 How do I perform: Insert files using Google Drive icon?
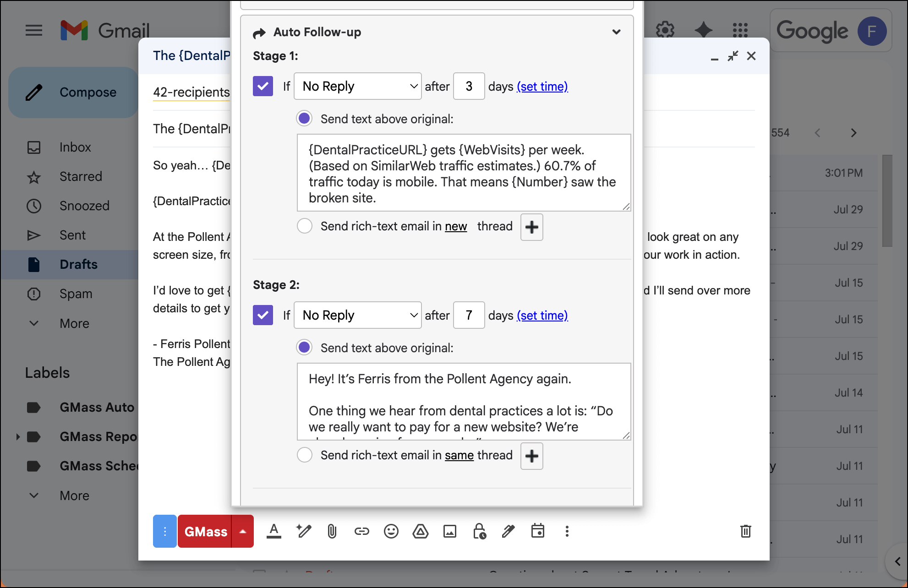pos(421,531)
